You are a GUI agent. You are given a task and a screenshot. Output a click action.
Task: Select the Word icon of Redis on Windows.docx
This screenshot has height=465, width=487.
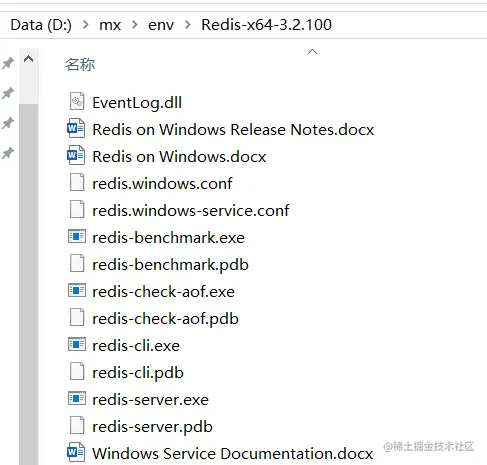click(x=76, y=155)
